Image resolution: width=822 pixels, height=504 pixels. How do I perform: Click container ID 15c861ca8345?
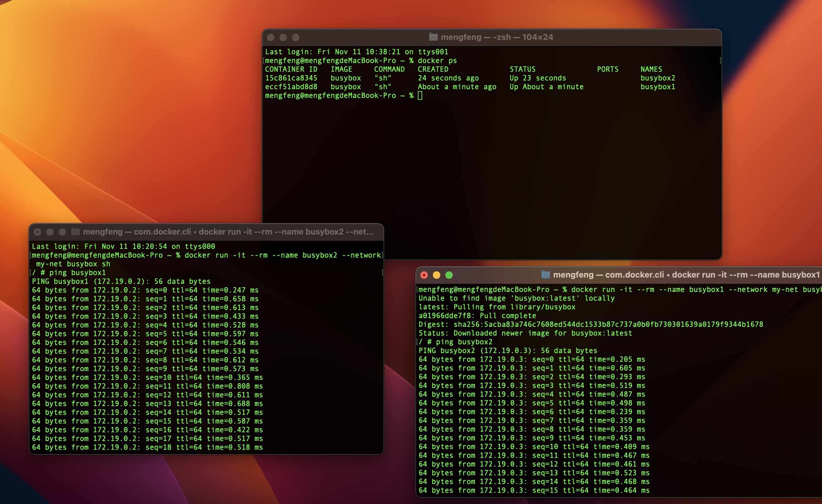click(291, 78)
